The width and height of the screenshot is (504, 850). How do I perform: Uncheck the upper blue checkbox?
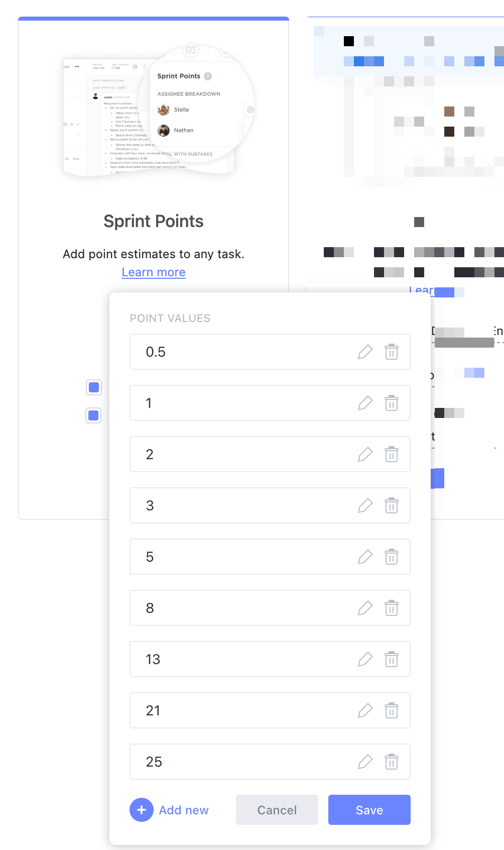pyautogui.click(x=93, y=387)
